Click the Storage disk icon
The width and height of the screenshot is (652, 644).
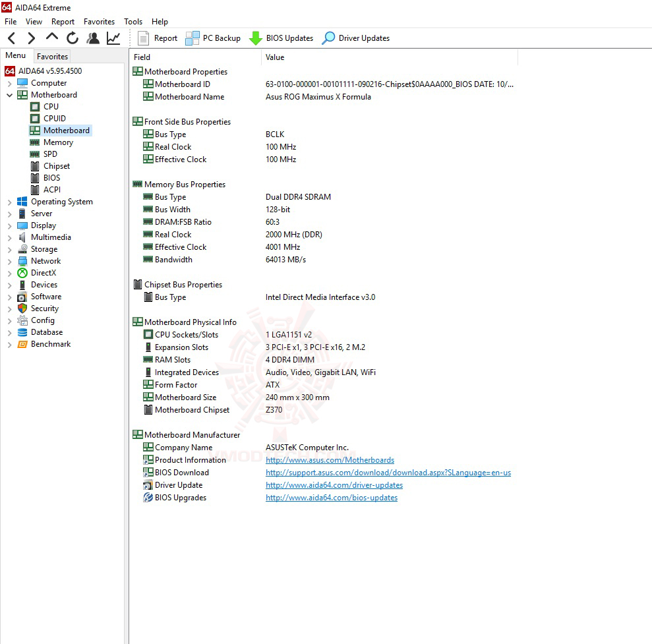[22, 249]
